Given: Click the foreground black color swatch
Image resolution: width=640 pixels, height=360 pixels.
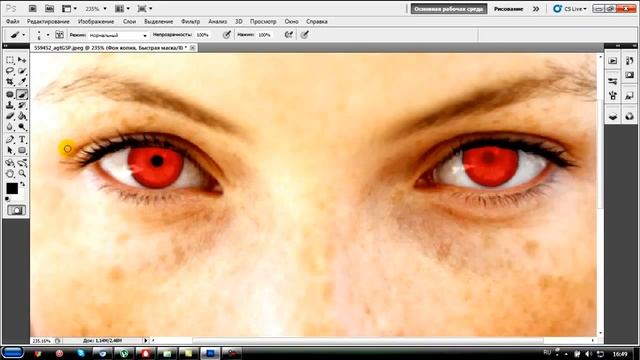Looking at the screenshot, I should tap(12, 189).
